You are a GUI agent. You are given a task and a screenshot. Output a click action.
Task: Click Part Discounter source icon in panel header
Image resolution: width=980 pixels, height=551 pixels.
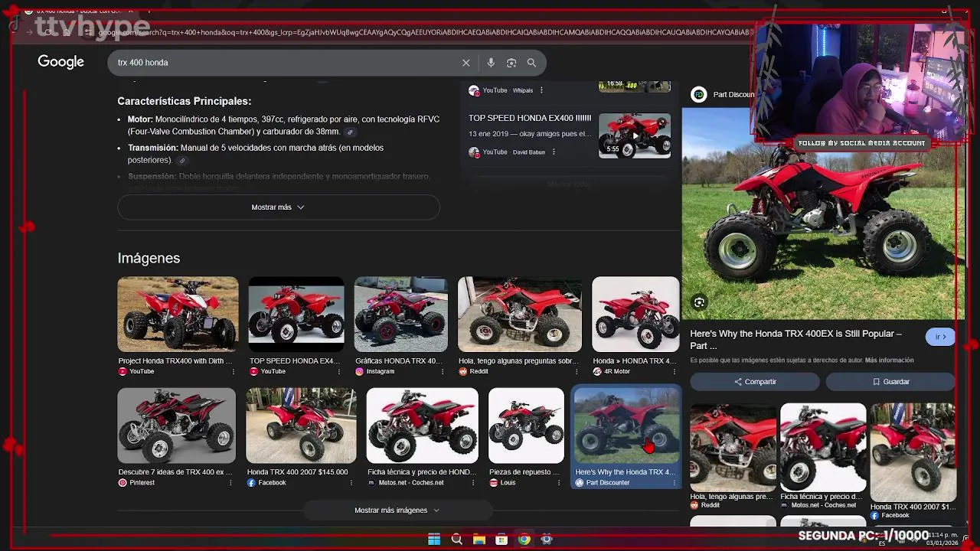tap(698, 94)
